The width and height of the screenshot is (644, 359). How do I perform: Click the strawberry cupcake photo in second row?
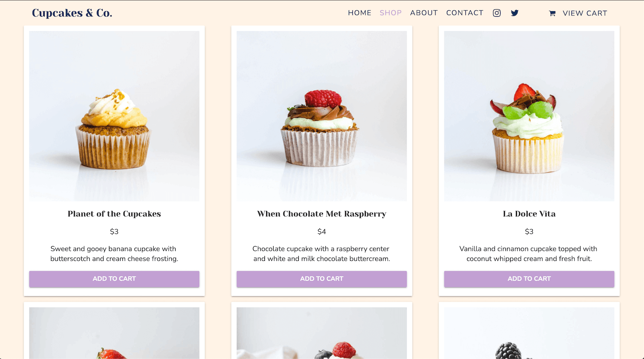114,333
